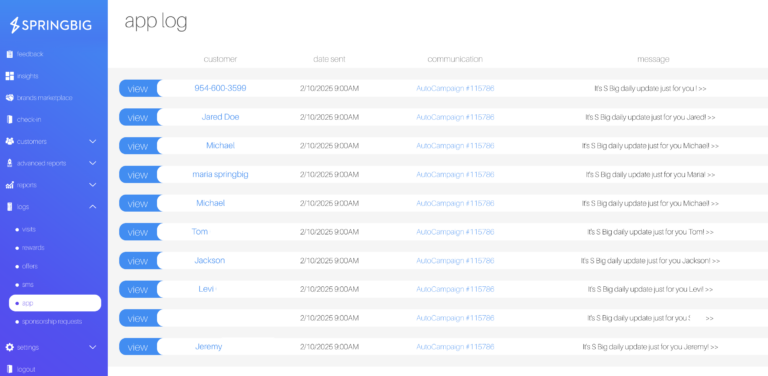Open customer 954-600-3599 link

coord(220,88)
